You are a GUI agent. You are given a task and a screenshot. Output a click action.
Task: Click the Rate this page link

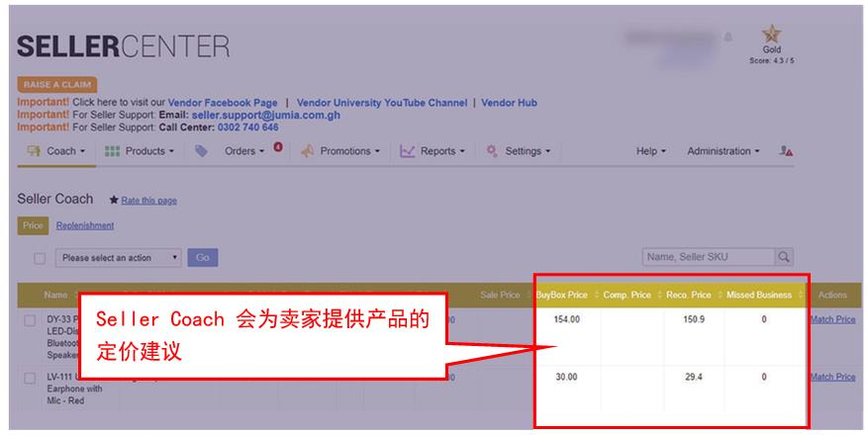click(148, 201)
